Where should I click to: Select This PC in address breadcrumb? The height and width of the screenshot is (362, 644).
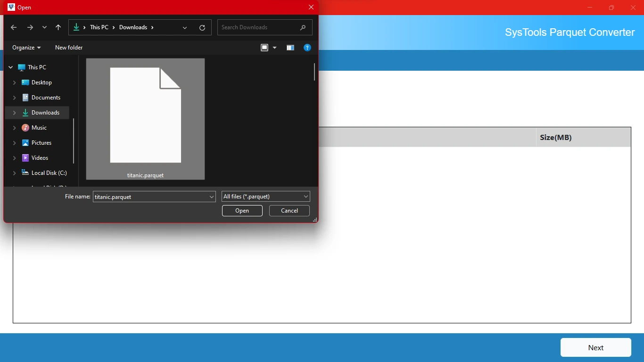point(99,27)
